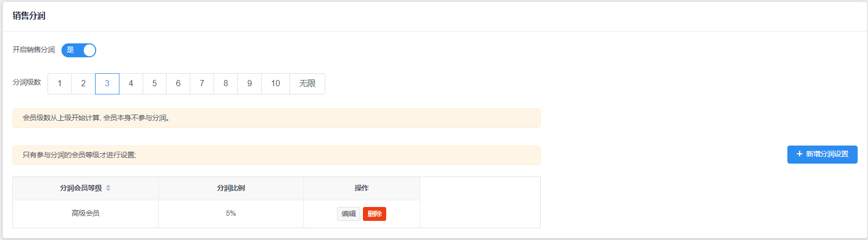Screen dimensions: 868x240
Task: Click the 高级会员 table cell
Action: click(85, 214)
